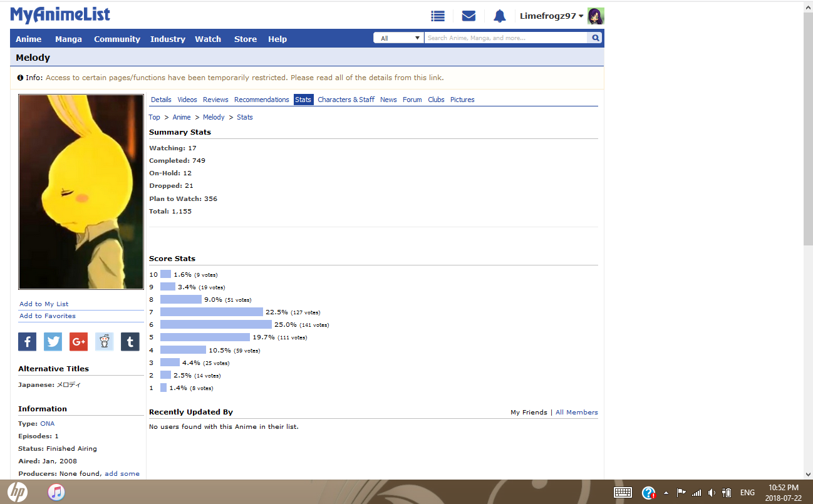This screenshot has width=813, height=504.
Task: Open the search category 'All' dropdown
Action: tap(399, 38)
